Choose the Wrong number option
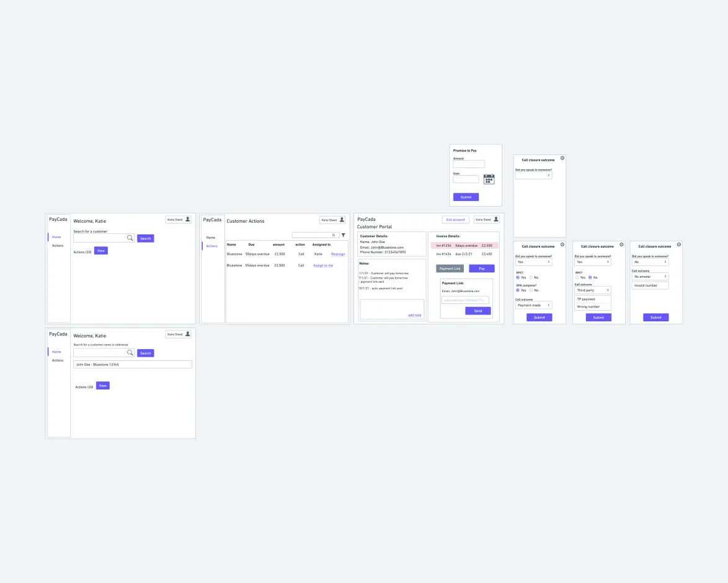The width and height of the screenshot is (728, 583). tap(593, 306)
